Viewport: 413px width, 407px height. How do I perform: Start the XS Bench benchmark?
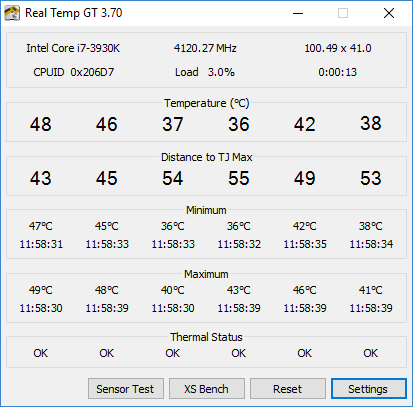[207, 389]
